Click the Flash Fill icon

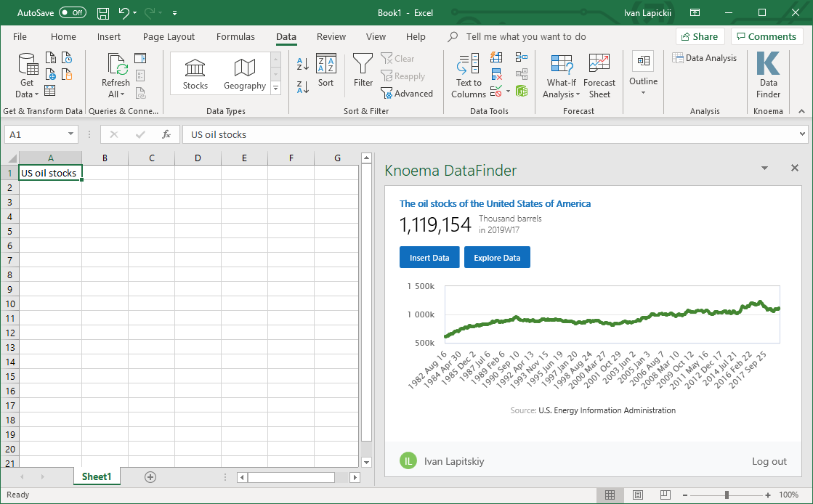[x=496, y=57]
